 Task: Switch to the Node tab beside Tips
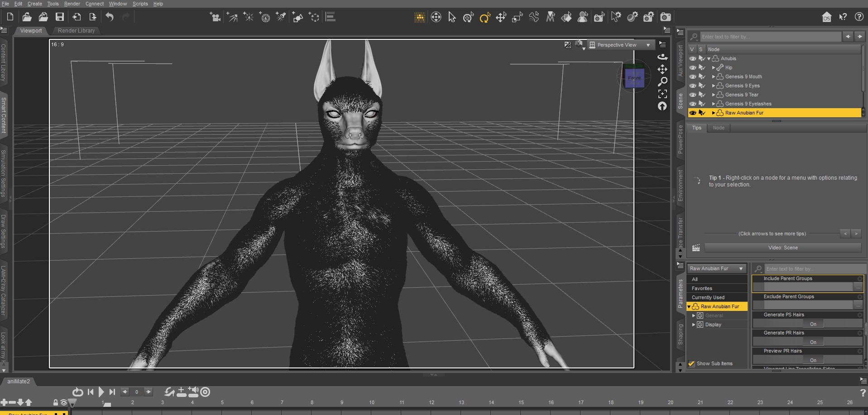pos(719,128)
